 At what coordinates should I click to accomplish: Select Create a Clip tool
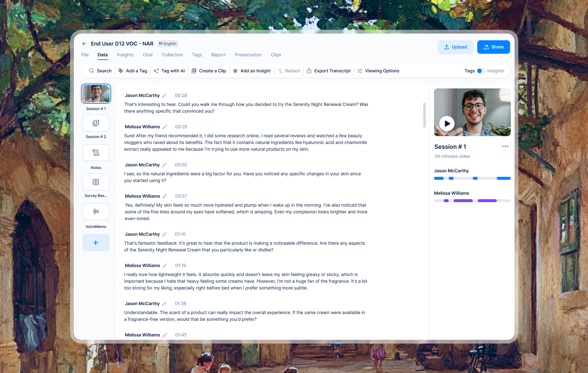(x=209, y=71)
